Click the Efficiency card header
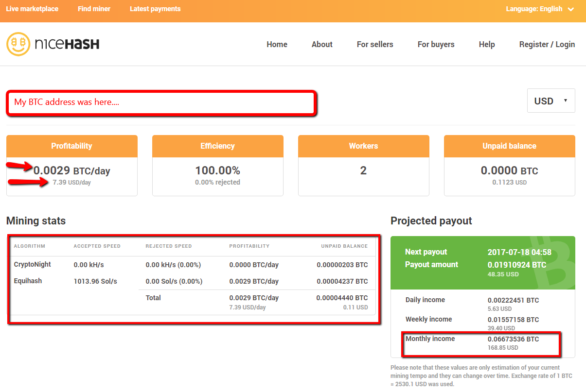This screenshot has width=586, height=392. coord(218,146)
